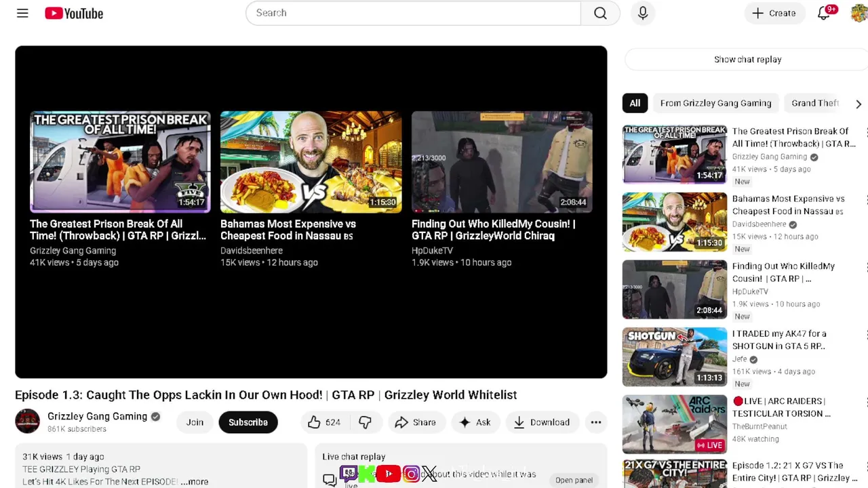Select the Grand Theft chip

(x=815, y=103)
